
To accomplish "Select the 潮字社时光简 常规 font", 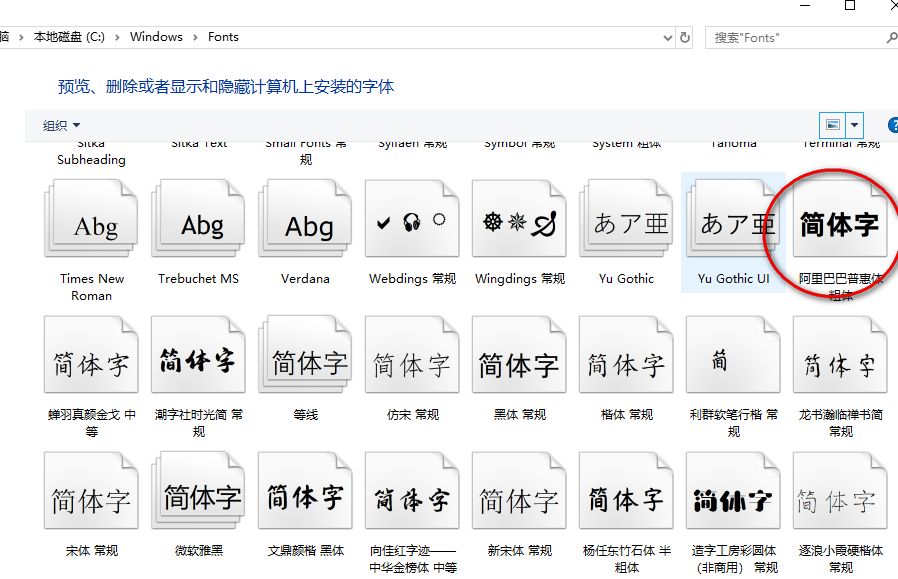I will pyautogui.click(x=199, y=361).
